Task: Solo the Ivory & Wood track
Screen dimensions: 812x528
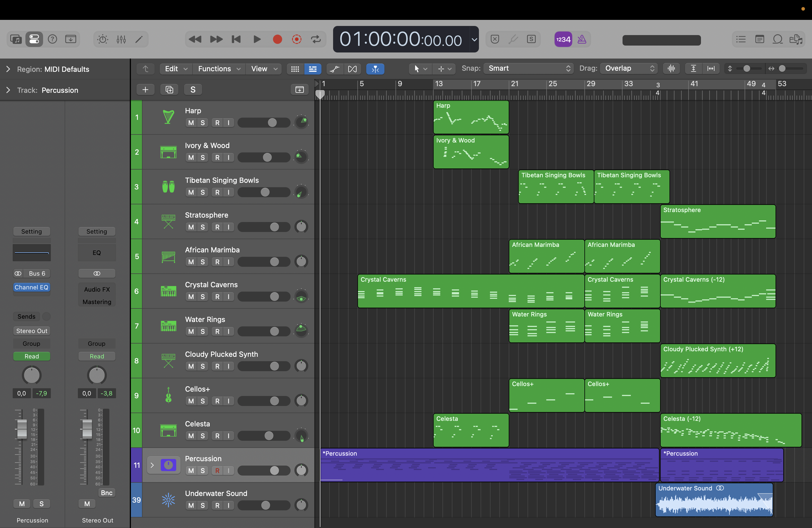Action: point(203,157)
